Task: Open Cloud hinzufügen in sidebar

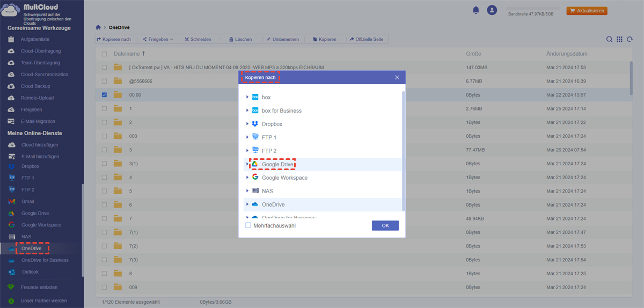Action: 40,145
